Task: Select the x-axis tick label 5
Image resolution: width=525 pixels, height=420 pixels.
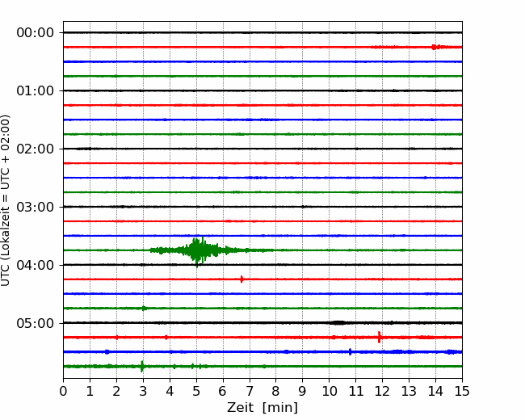Action: [x=196, y=391]
